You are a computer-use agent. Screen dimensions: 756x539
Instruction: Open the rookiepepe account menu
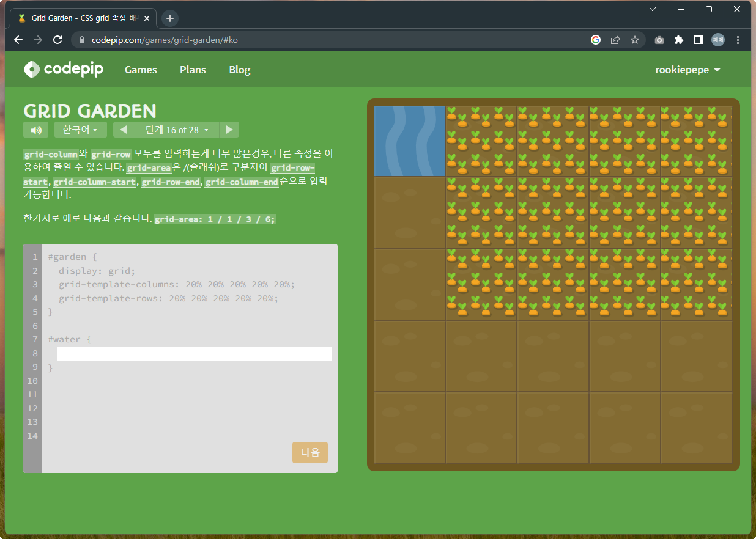[687, 70]
